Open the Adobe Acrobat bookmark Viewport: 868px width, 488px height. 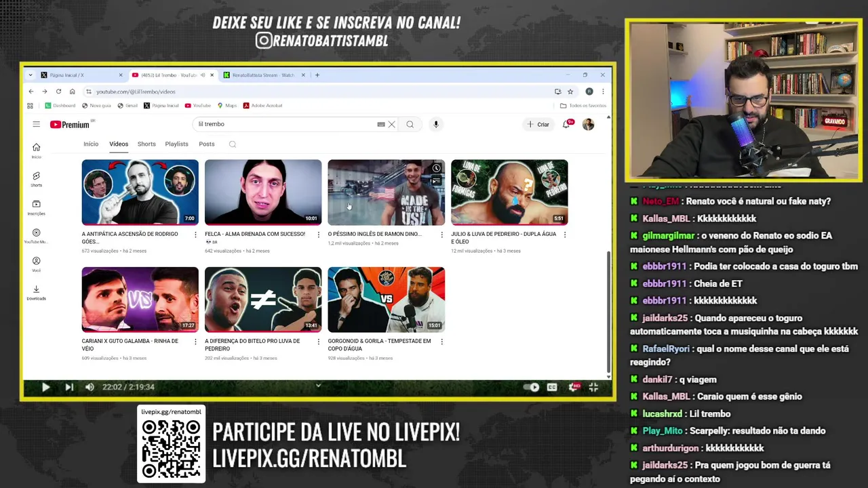point(262,106)
